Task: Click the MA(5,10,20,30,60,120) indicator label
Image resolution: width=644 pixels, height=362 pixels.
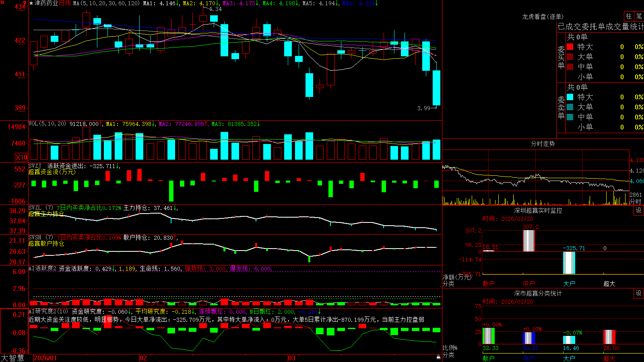Action: tap(106, 3)
